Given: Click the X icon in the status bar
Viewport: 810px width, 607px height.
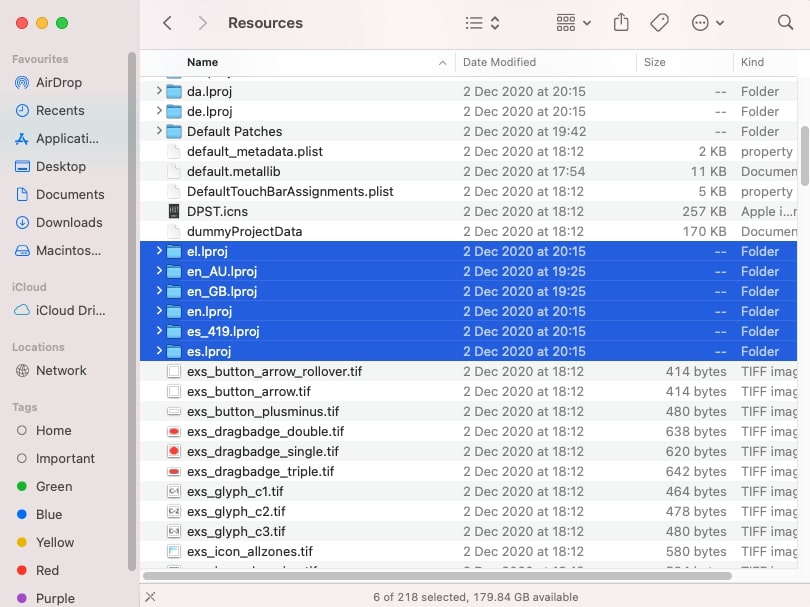Looking at the screenshot, I should coord(150,597).
